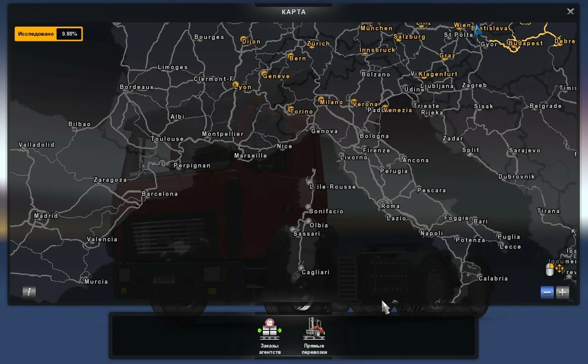The image size is (588, 364).
Task: Select the Genève city marker
Action: [264, 74]
